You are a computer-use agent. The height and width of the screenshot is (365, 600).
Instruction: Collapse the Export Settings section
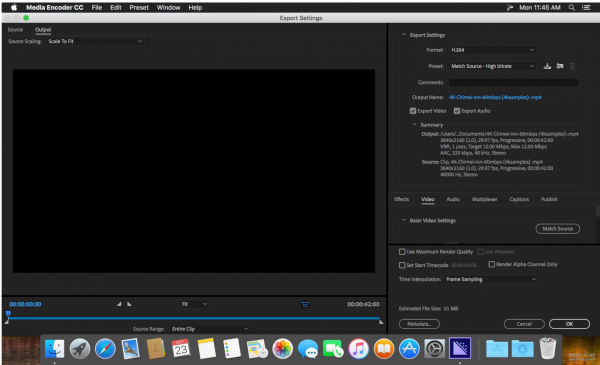(403, 34)
